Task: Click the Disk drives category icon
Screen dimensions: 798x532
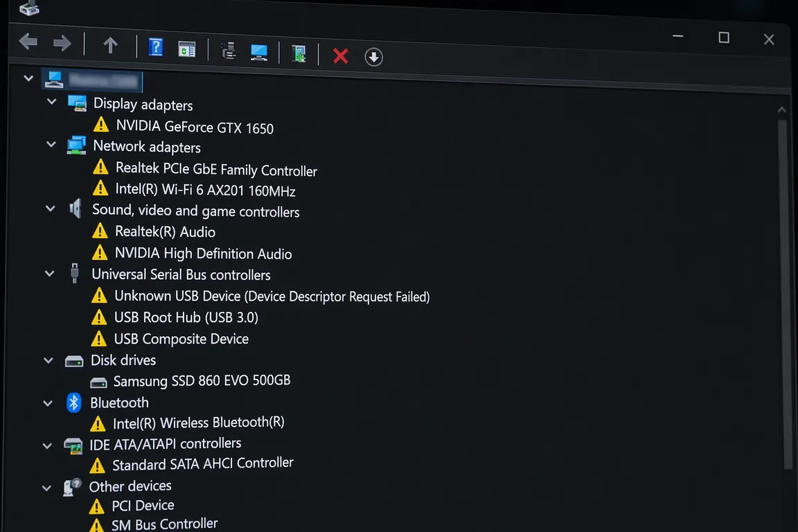Action: 74,362
